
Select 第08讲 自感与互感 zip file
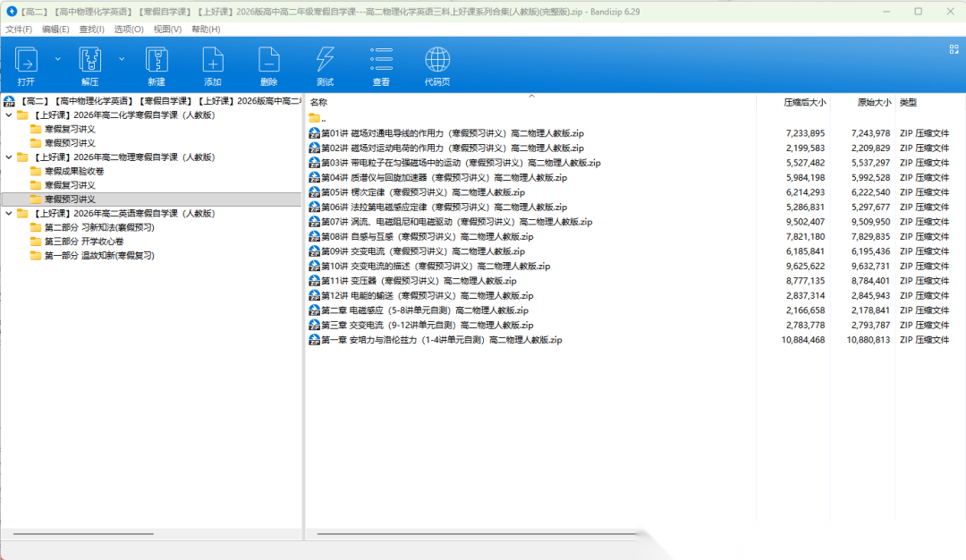point(427,237)
